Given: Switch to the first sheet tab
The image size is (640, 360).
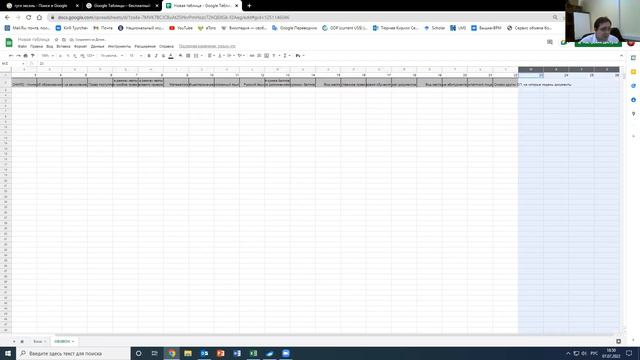Looking at the screenshot, I should point(39,341).
